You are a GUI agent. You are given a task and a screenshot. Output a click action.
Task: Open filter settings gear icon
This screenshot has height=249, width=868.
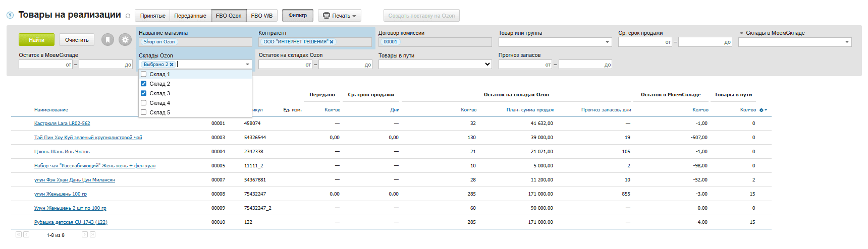coord(125,40)
